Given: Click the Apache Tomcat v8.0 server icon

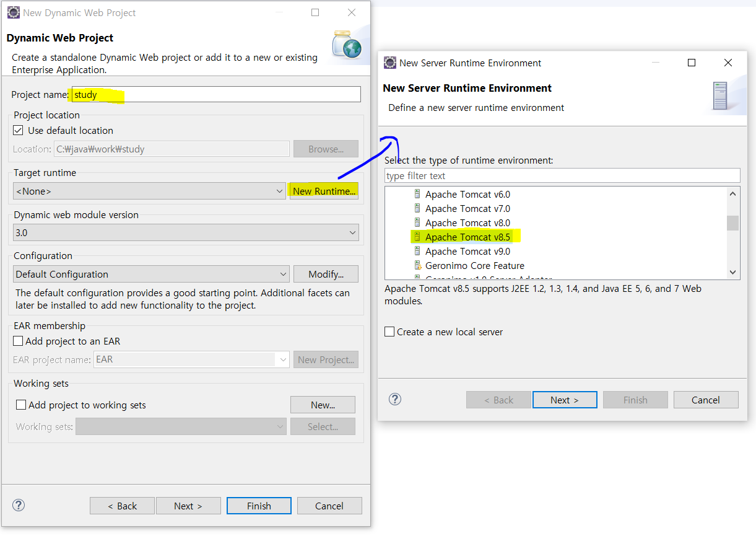Looking at the screenshot, I should click(417, 222).
